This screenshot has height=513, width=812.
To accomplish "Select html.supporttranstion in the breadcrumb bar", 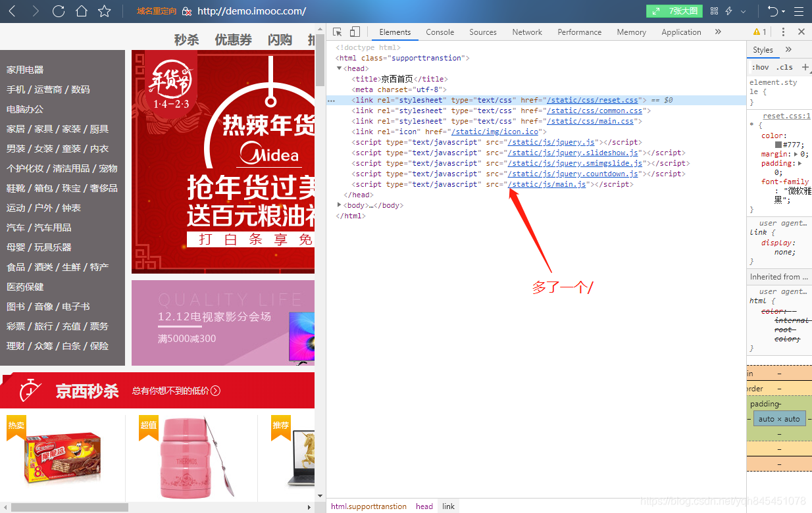I will (368, 506).
